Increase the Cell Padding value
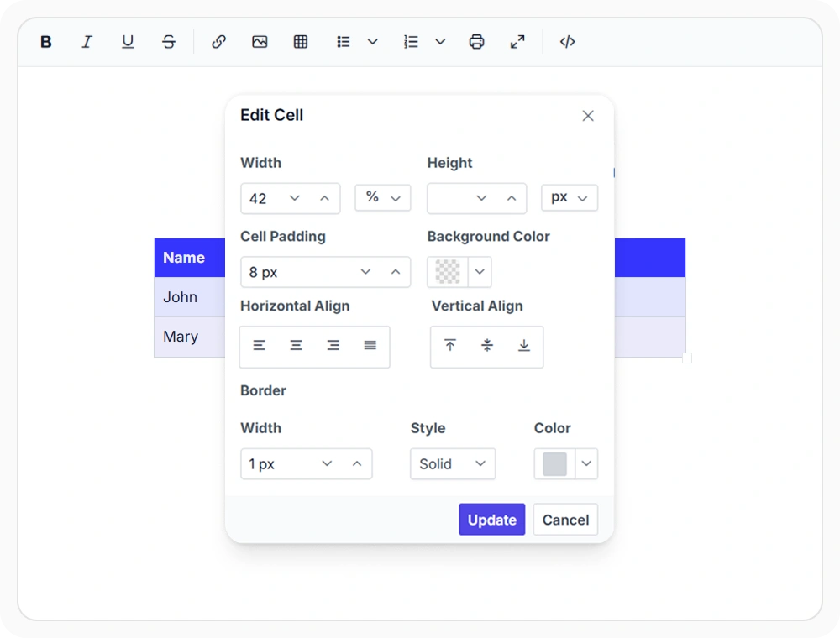Image resolution: width=840 pixels, height=638 pixels. pos(396,272)
